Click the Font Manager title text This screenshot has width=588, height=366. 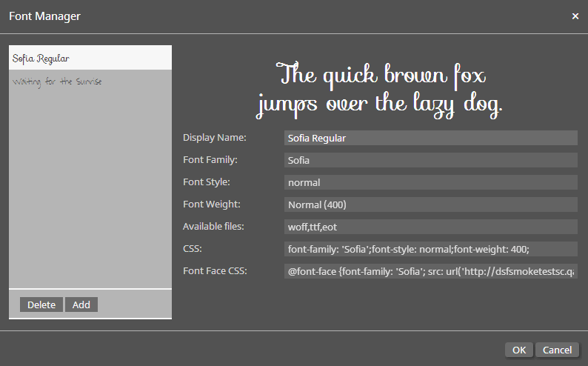(x=44, y=16)
